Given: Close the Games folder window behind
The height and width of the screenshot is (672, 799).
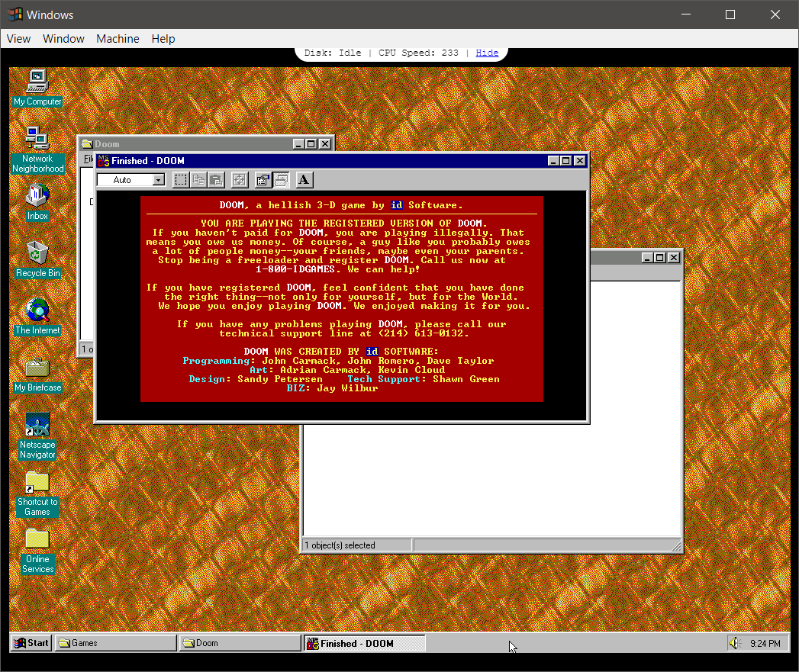Looking at the screenshot, I should coord(674,258).
